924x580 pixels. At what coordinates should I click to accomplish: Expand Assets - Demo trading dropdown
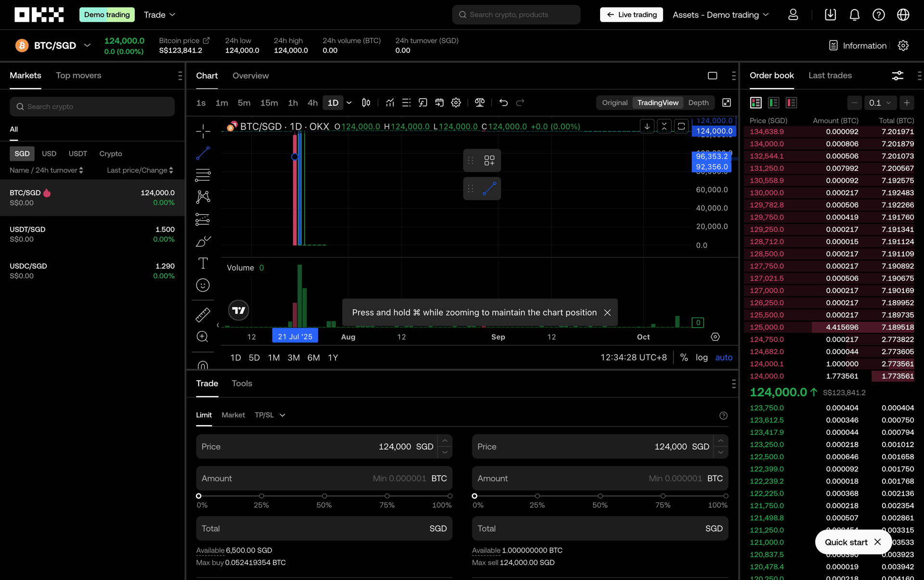pyautogui.click(x=721, y=15)
